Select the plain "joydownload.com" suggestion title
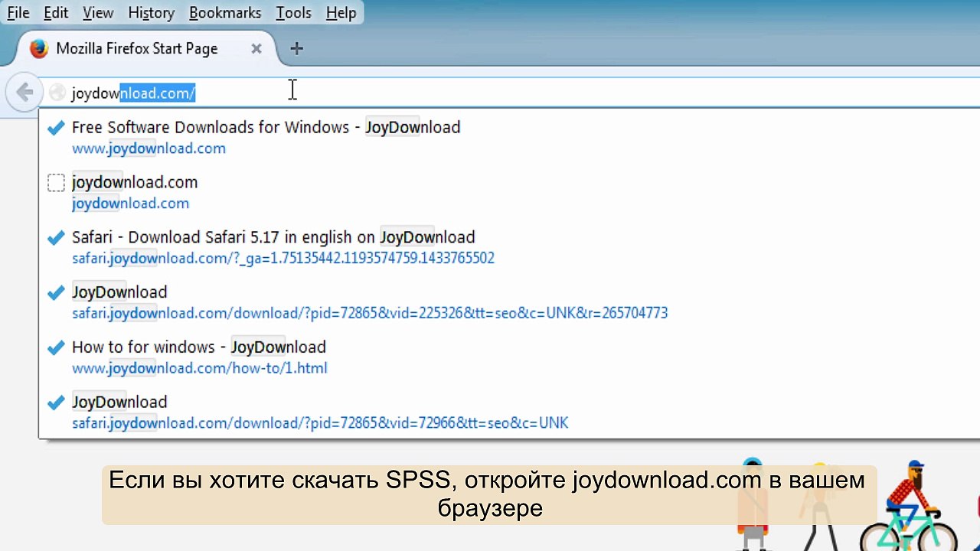980x551 pixels. click(x=135, y=182)
